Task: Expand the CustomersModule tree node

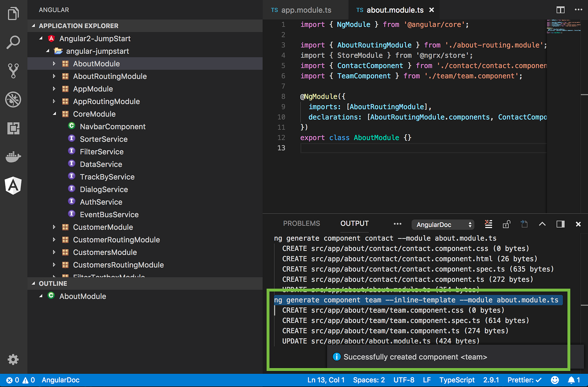Action: coord(54,252)
